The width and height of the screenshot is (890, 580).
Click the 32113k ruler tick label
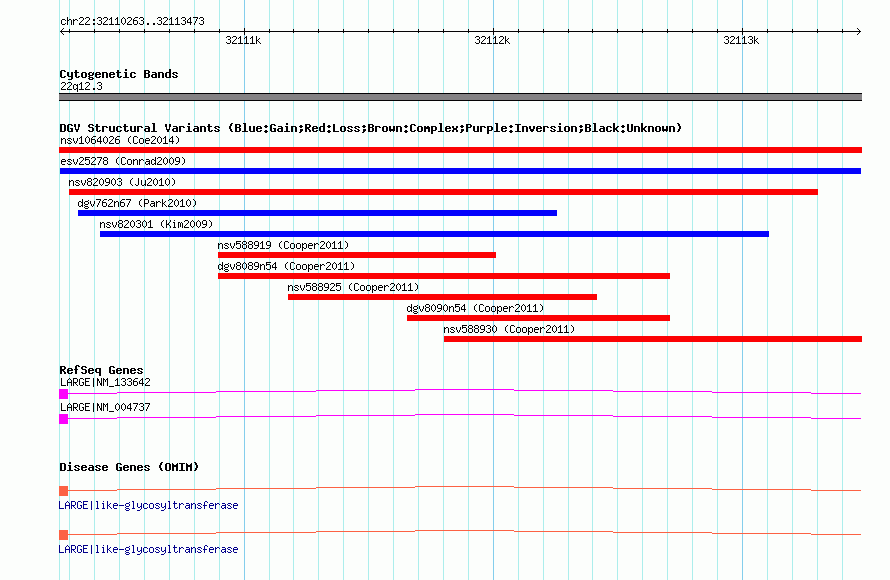click(x=741, y=40)
